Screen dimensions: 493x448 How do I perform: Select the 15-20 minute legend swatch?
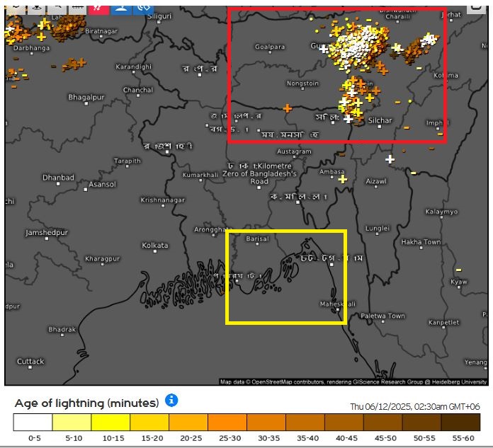point(149,422)
